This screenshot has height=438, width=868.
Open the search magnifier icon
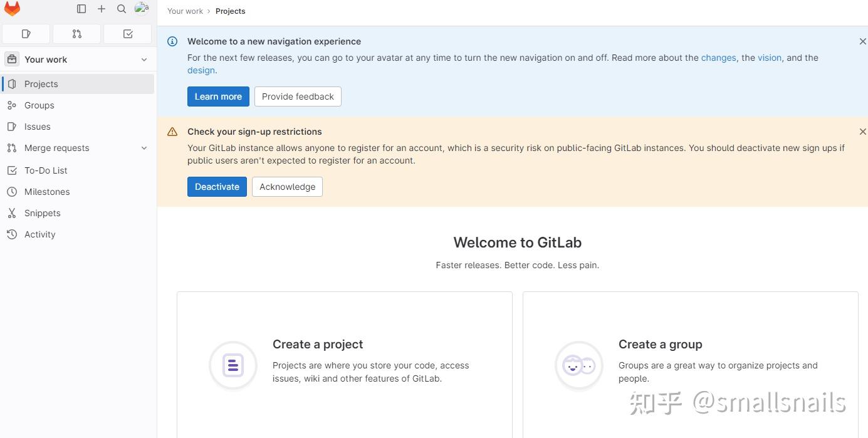point(122,9)
